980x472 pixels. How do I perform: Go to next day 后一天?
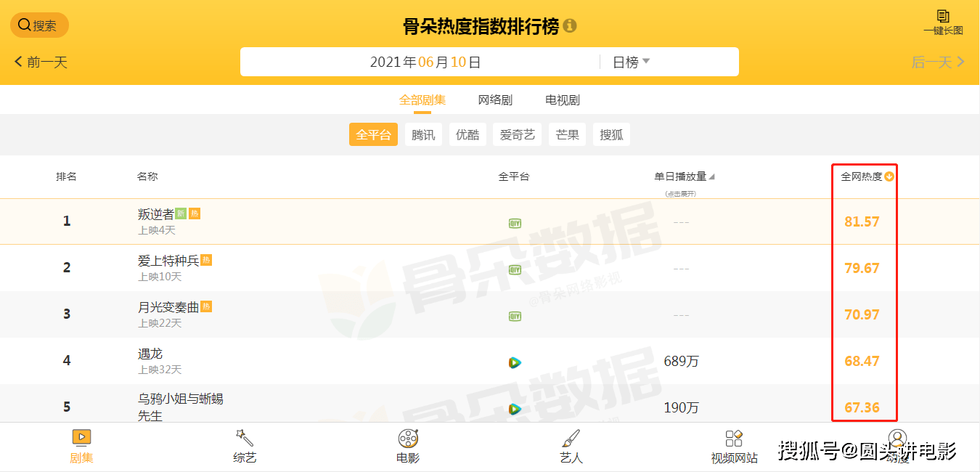(938, 62)
